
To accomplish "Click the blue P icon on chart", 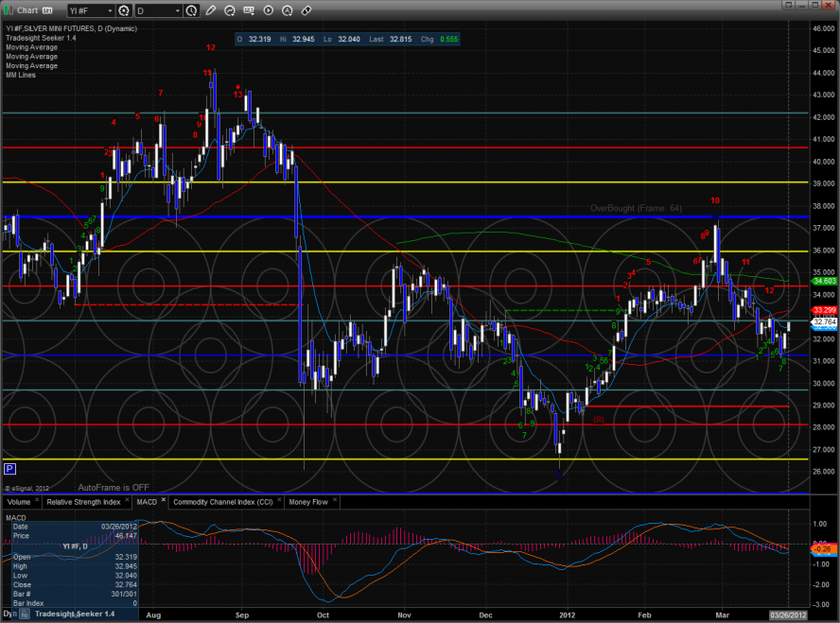I will pyautogui.click(x=9, y=468).
